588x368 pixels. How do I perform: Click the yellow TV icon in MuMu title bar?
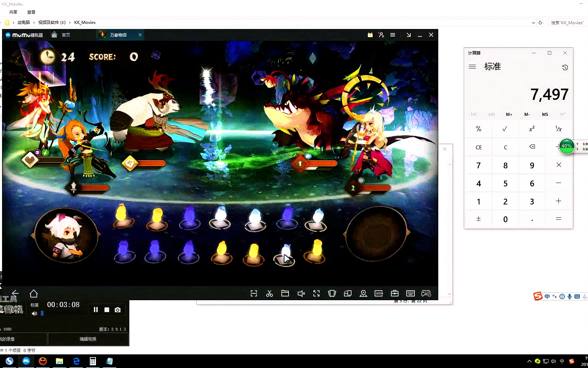click(x=370, y=35)
